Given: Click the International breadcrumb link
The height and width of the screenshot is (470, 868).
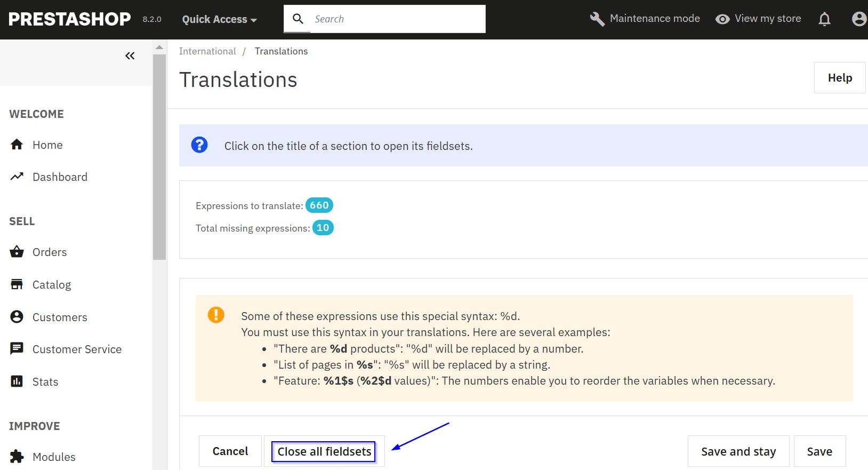Looking at the screenshot, I should pos(207,51).
